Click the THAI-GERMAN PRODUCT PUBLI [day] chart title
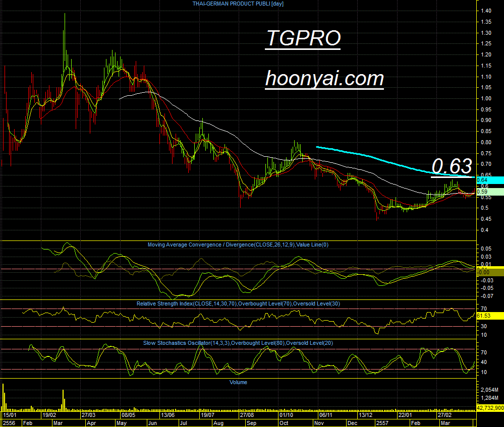The image size is (504, 427). (238, 4)
